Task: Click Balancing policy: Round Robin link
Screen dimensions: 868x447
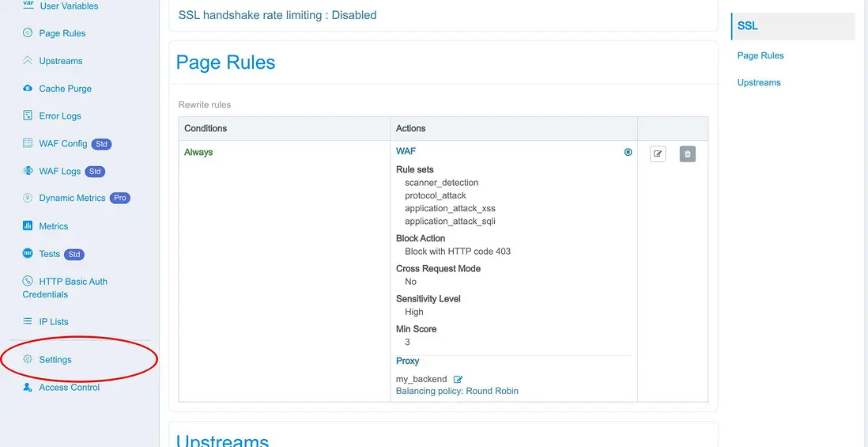Action: click(x=457, y=391)
